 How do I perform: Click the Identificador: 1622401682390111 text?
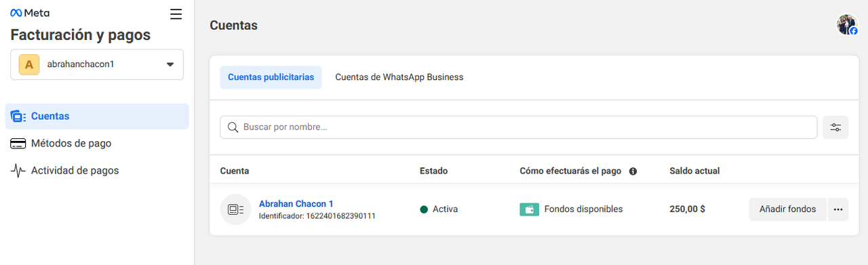tap(317, 216)
